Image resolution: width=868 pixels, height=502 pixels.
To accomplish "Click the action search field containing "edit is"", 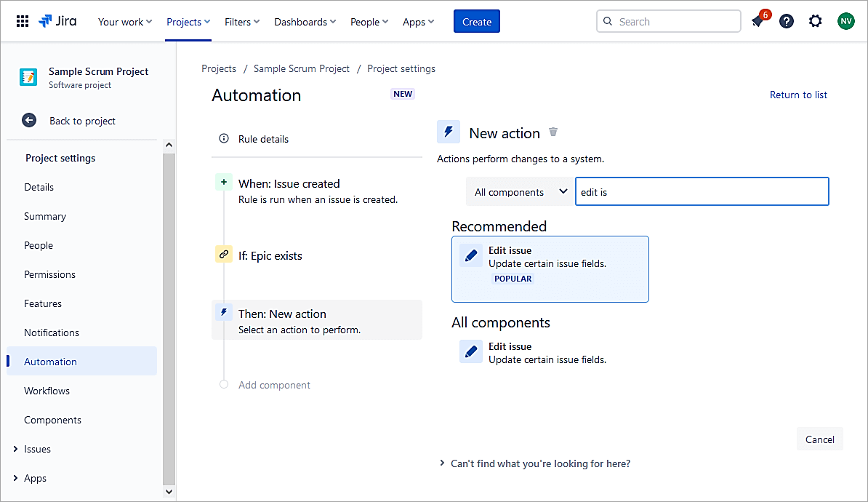I will tap(702, 192).
